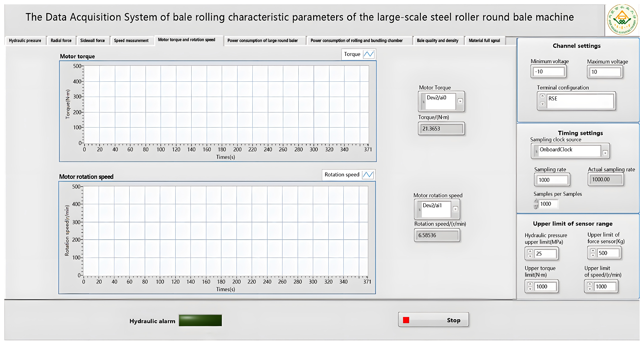
Task: Open the Motor rotation speed Dev2/ai1 dropdown
Action: [455, 209]
